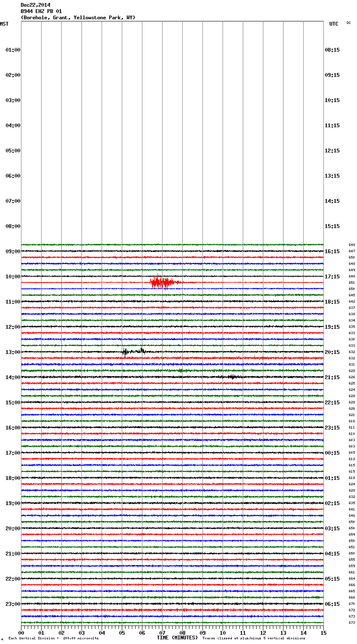
Task: Click the 09:15 UTC time label
Action: click(x=332, y=75)
